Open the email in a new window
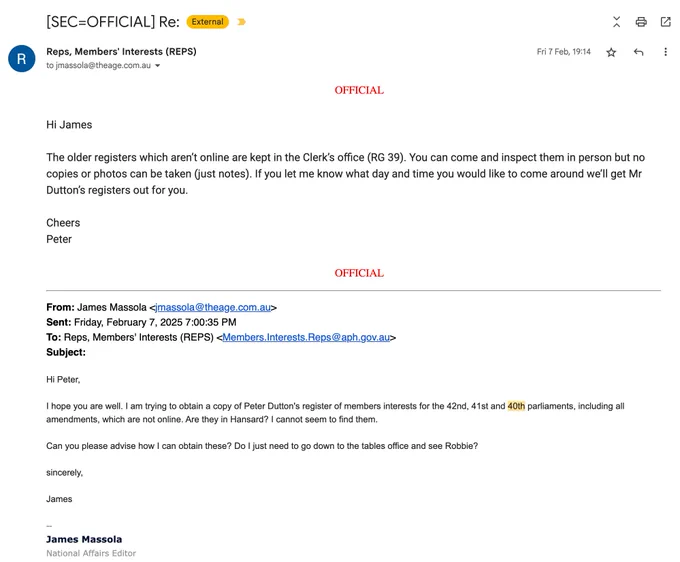This screenshot has height=562, width=680. 665,22
